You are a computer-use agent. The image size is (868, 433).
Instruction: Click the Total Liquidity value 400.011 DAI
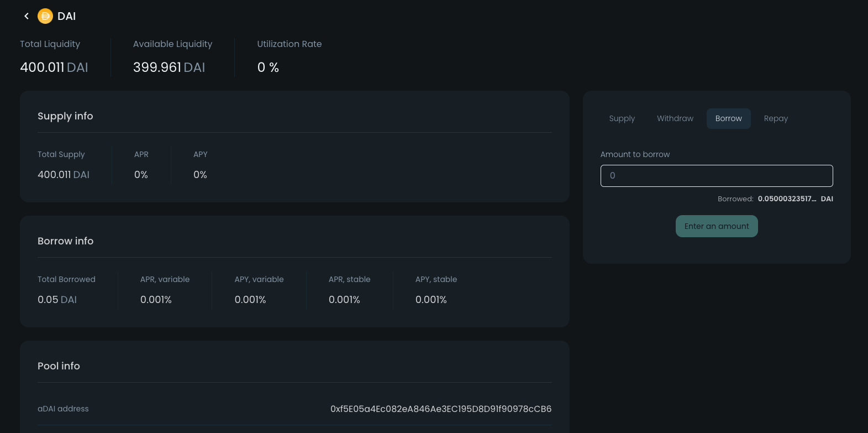(x=54, y=67)
